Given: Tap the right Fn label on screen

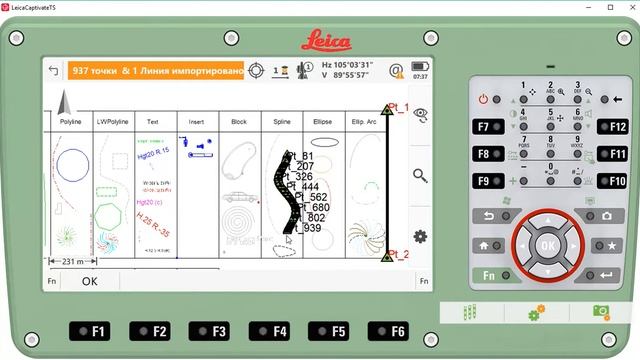Looking at the screenshot, I should coord(424,281).
